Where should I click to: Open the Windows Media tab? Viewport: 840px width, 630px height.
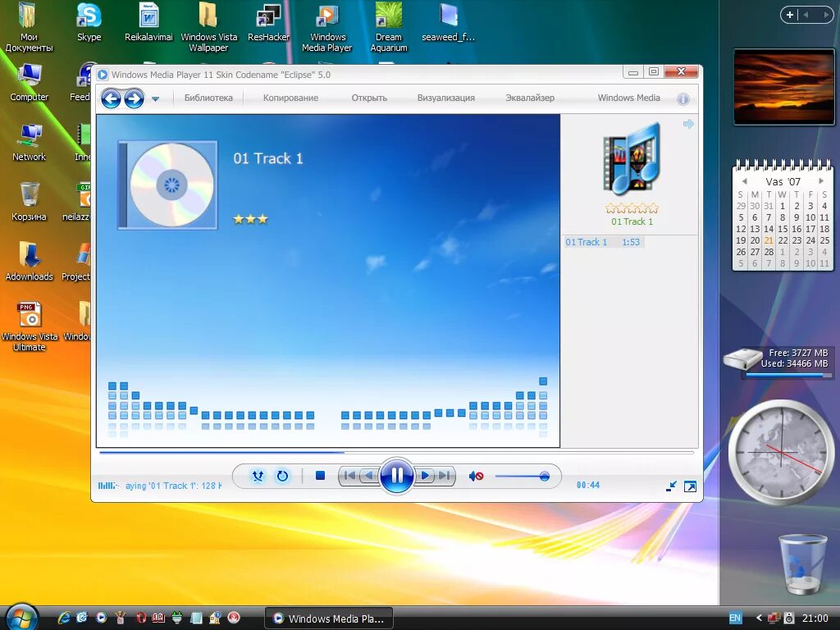pos(628,98)
